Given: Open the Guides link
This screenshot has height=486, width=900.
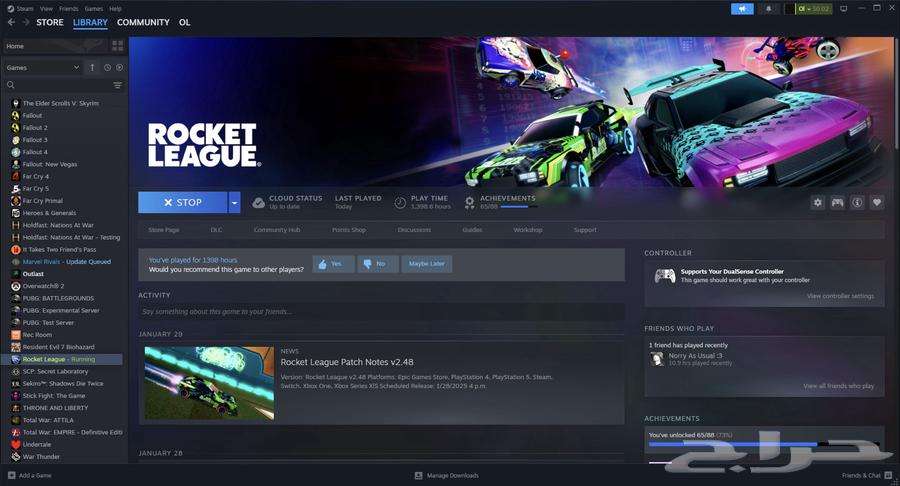Looking at the screenshot, I should [472, 230].
